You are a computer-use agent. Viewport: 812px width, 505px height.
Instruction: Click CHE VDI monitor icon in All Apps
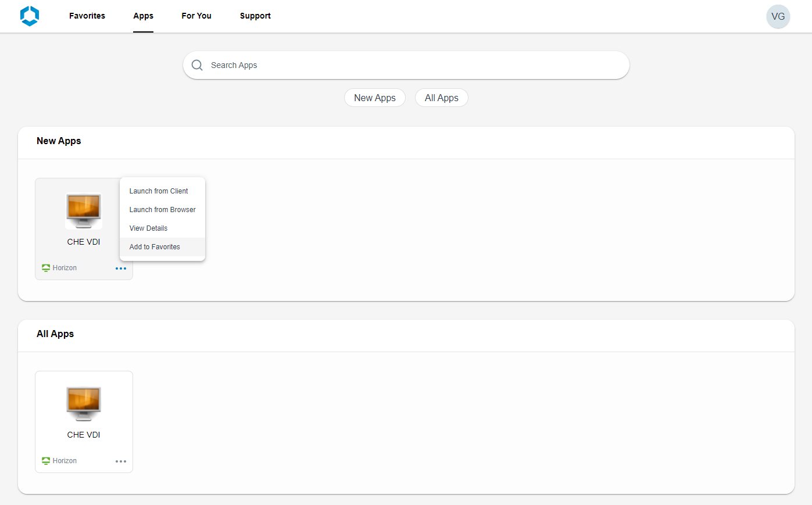(x=84, y=404)
